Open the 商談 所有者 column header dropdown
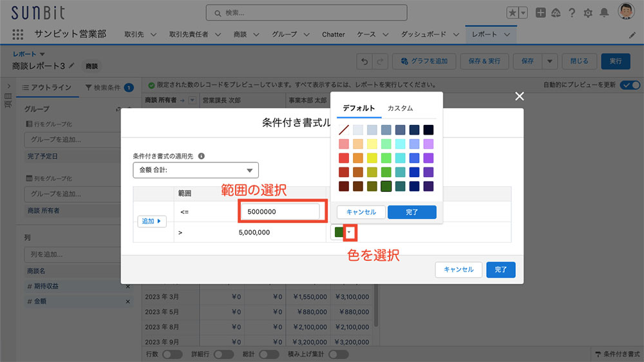Screen dimensions: 644x362 pyautogui.click(x=192, y=100)
